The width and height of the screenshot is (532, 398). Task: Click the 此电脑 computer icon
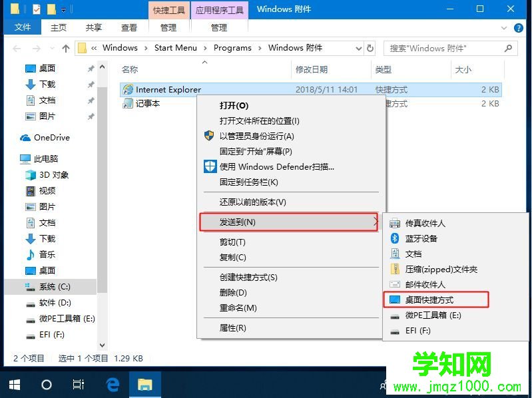click(25, 159)
